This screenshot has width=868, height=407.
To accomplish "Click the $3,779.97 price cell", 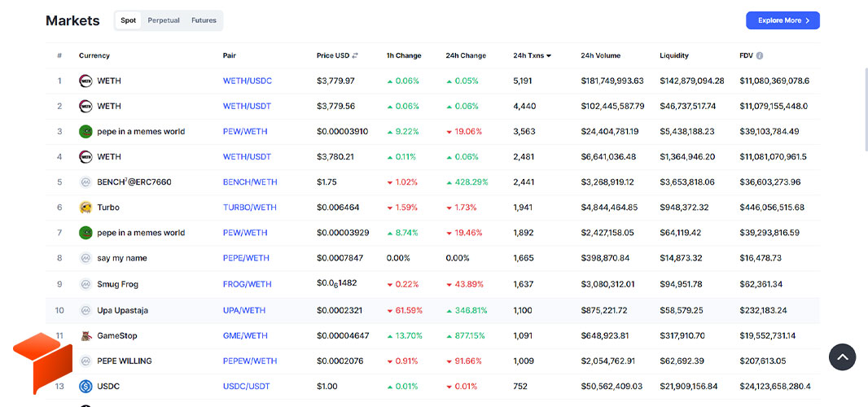I will pyautogui.click(x=335, y=81).
